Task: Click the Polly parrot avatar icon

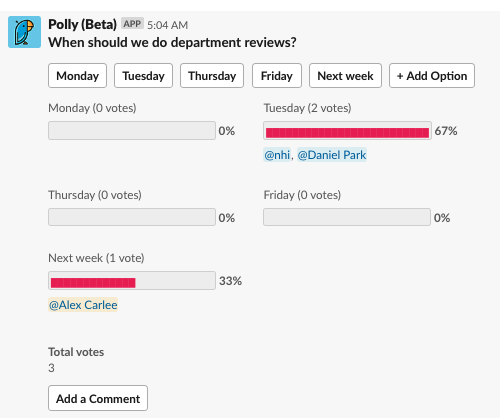Action: pyautogui.click(x=24, y=32)
